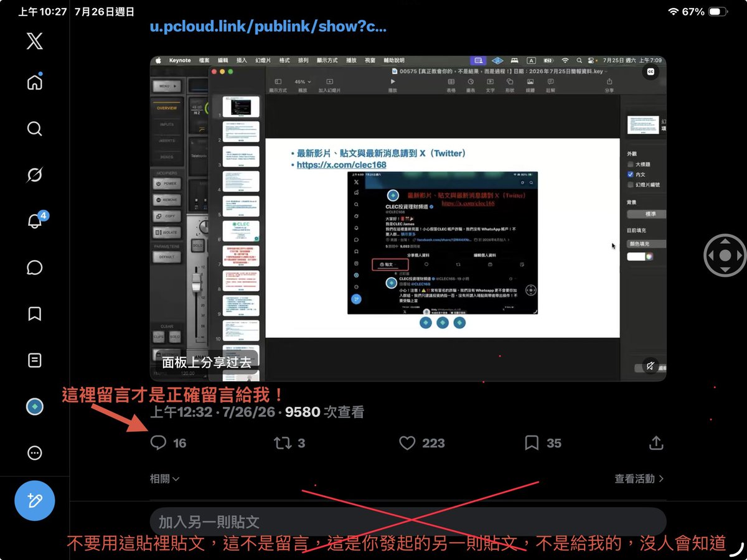This screenshot has height=560, width=747.
Task: Toggle the CC captions button on the video
Action: (x=651, y=72)
